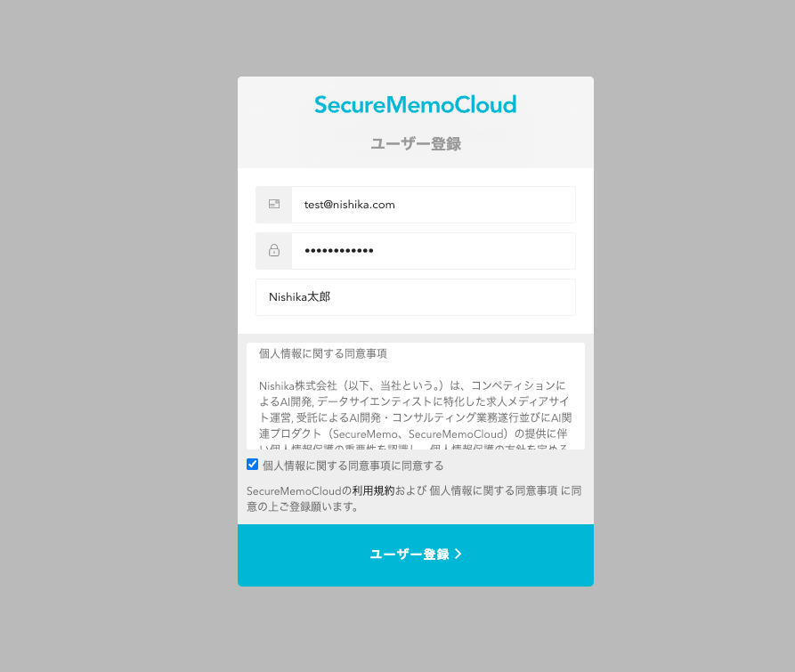Click the password dots in the password field
Screen dimensions: 795x672
coord(338,250)
